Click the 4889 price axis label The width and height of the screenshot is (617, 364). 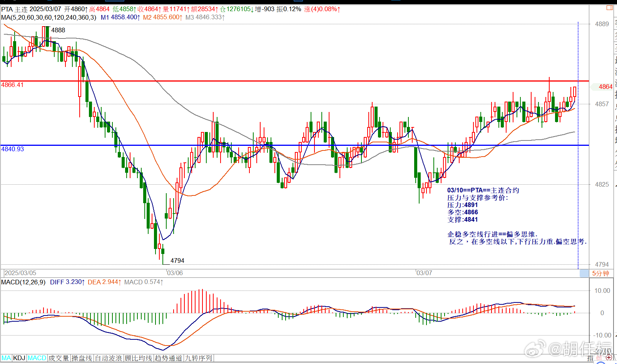602,24
